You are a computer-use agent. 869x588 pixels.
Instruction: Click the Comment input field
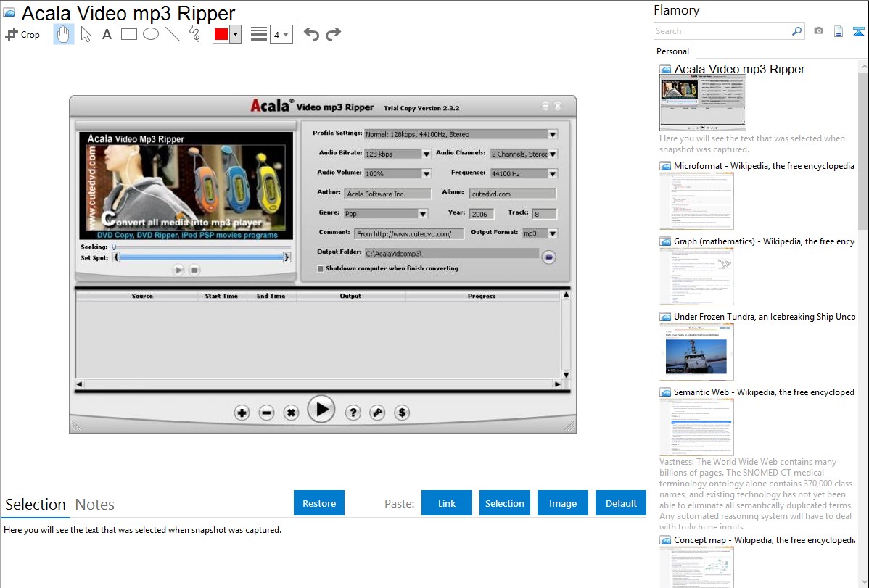point(409,234)
